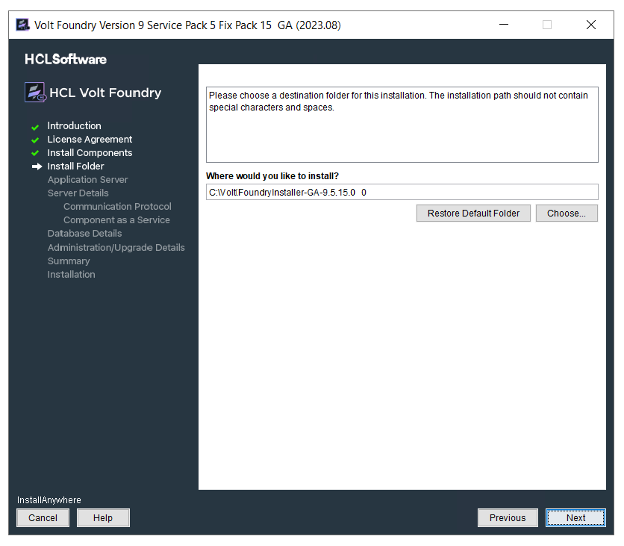Screen dimensions: 624x546
Task: Click the install path text field
Action: (x=402, y=192)
